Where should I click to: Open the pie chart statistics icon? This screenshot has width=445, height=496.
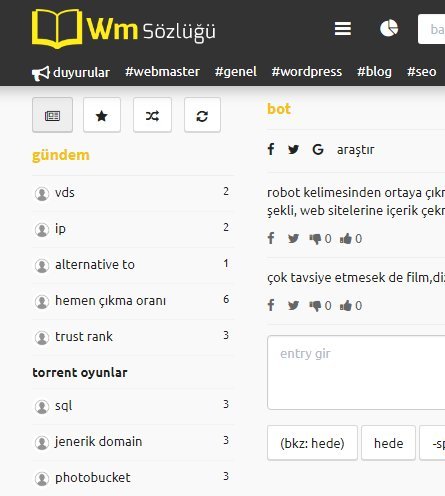pos(389,28)
